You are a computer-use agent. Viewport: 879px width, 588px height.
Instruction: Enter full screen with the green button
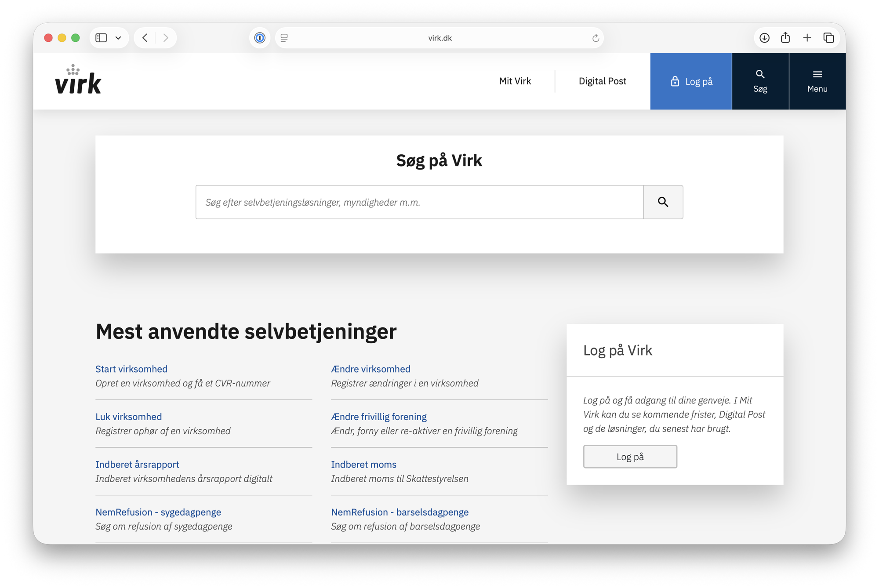click(x=76, y=38)
